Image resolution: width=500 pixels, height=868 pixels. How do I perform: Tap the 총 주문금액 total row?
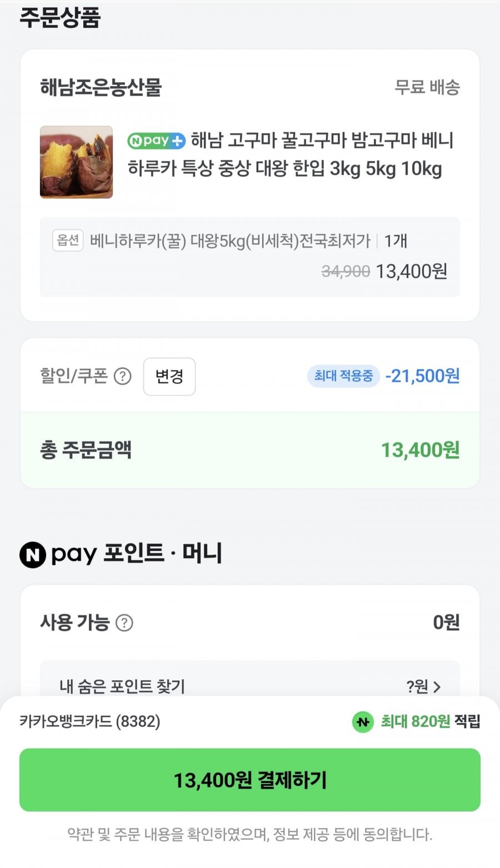(249, 450)
